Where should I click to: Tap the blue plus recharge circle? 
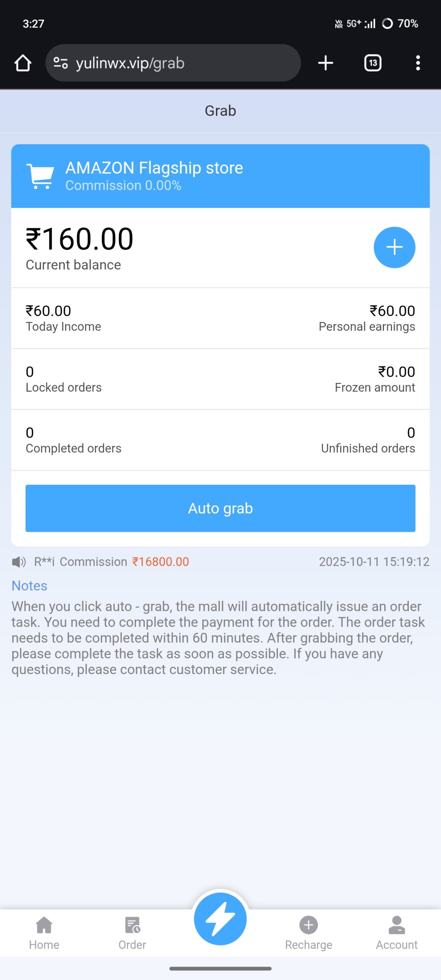point(394,247)
